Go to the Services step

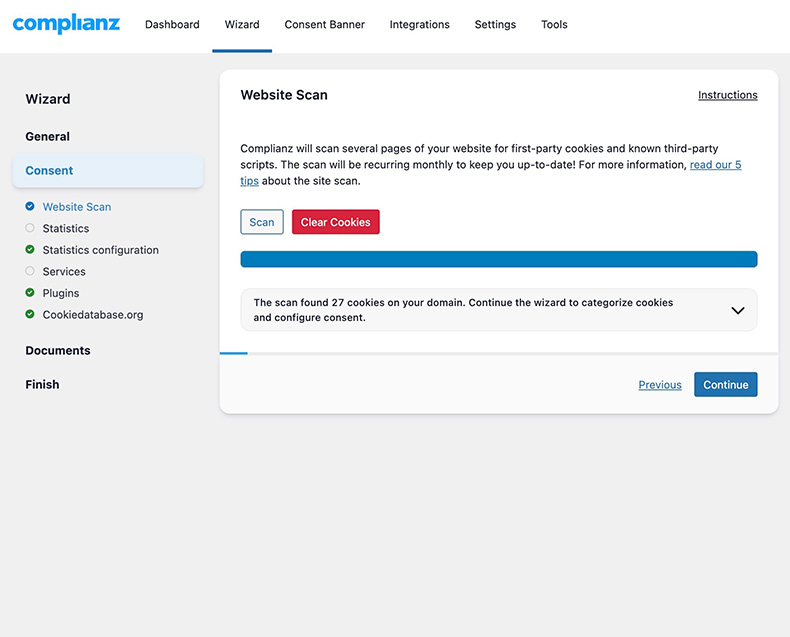coord(64,272)
